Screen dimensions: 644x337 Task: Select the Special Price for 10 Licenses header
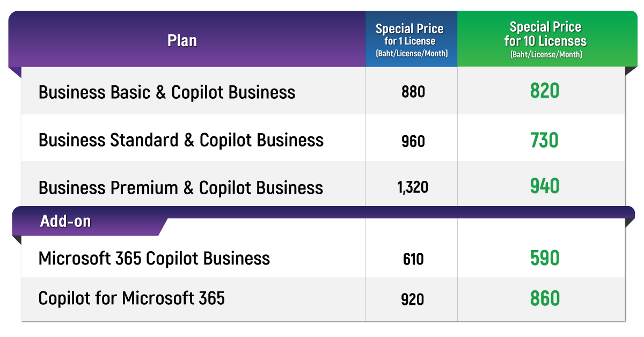(545, 34)
